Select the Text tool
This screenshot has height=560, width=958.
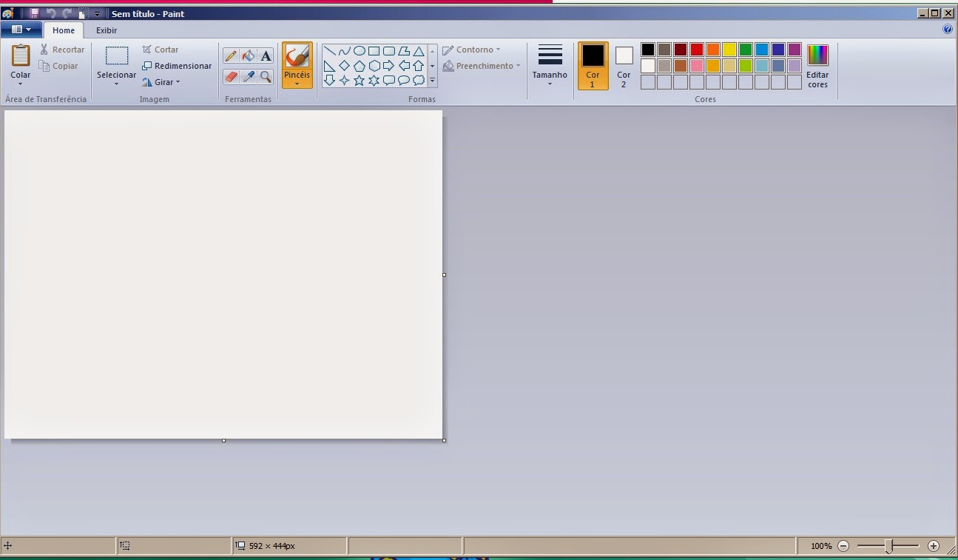pyautogui.click(x=266, y=55)
